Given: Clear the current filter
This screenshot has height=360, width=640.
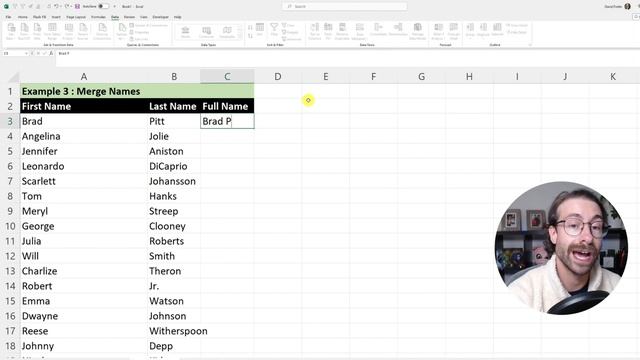Looking at the screenshot, I should click(289, 25).
